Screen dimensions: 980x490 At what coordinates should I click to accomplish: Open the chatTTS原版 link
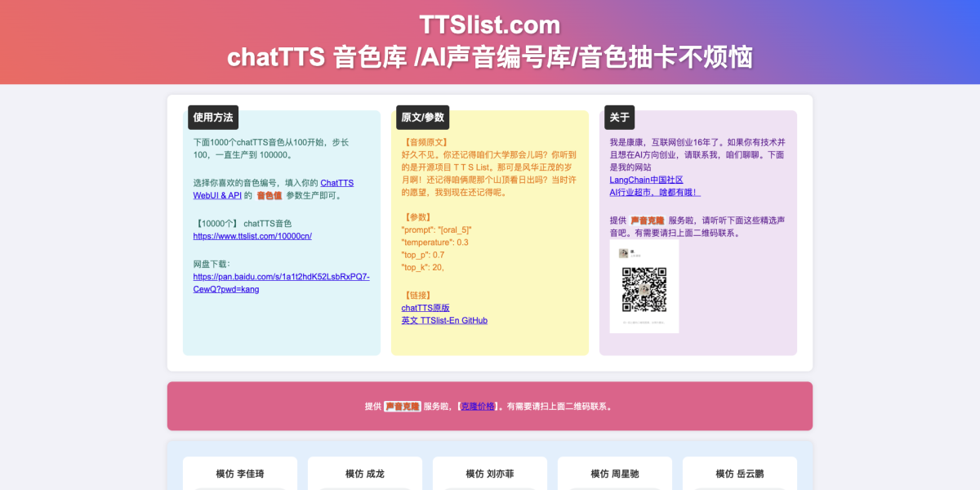[x=425, y=307]
